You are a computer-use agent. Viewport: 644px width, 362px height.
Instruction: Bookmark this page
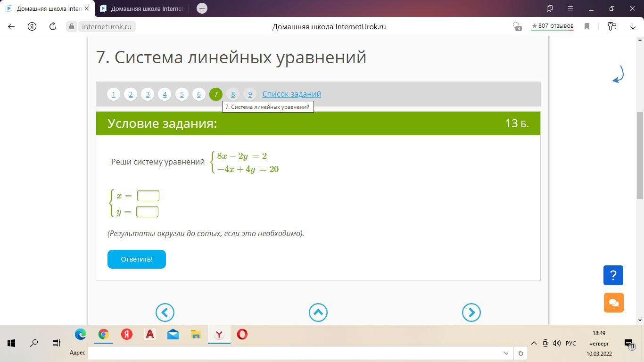pyautogui.click(x=587, y=26)
